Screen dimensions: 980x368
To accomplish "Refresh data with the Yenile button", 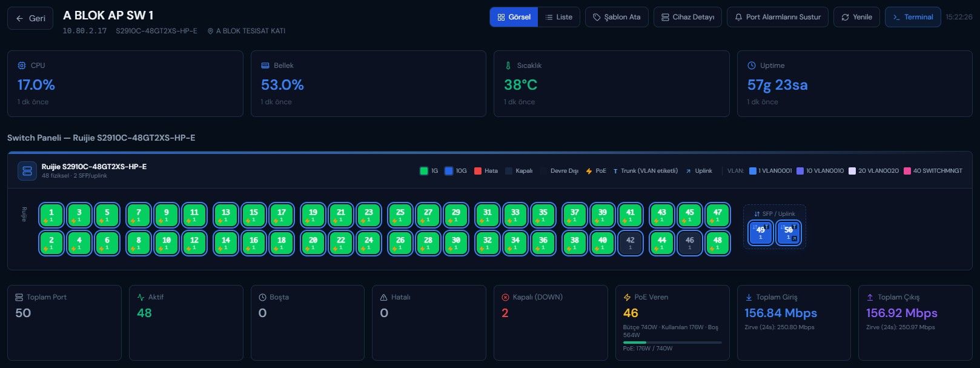I will click(x=856, y=17).
